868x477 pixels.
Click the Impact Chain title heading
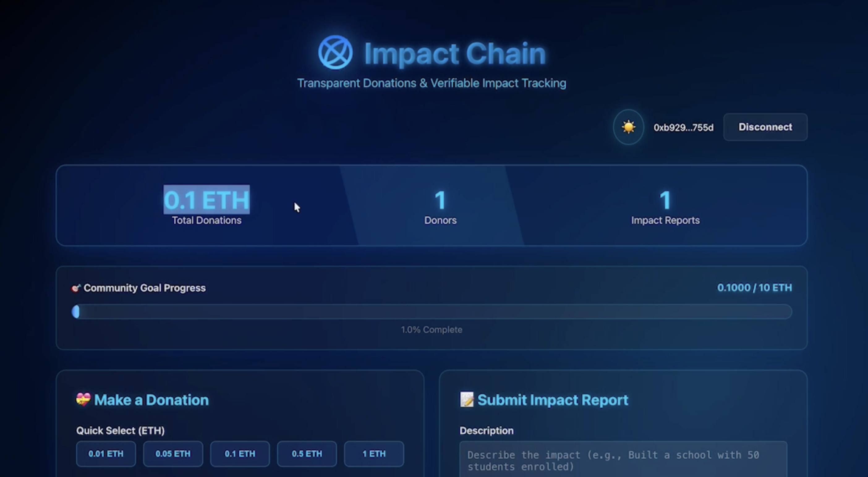tap(455, 53)
